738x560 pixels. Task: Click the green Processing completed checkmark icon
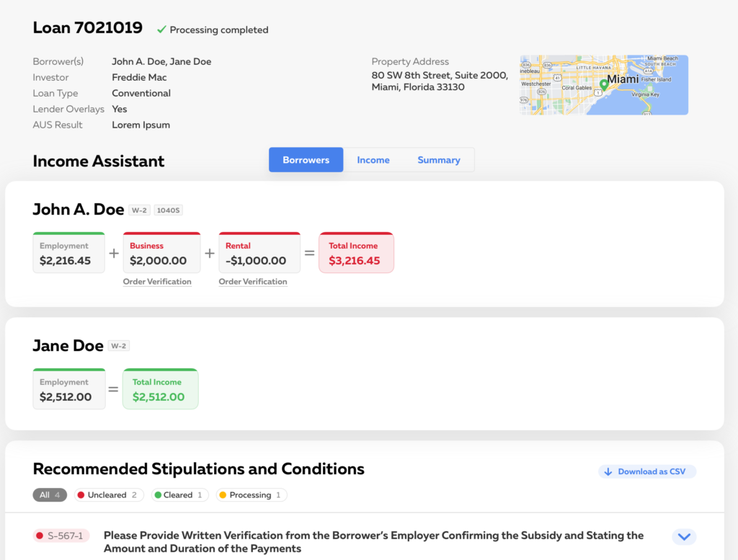(161, 30)
